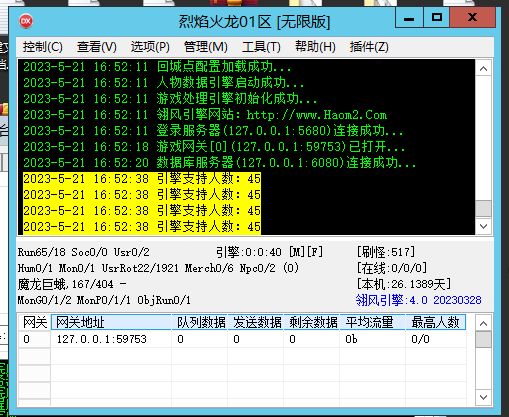This screenshot has width=509, height=417.
Task: Click the 网关 column header
Action: pyautogui.click(x=35, y=323)
